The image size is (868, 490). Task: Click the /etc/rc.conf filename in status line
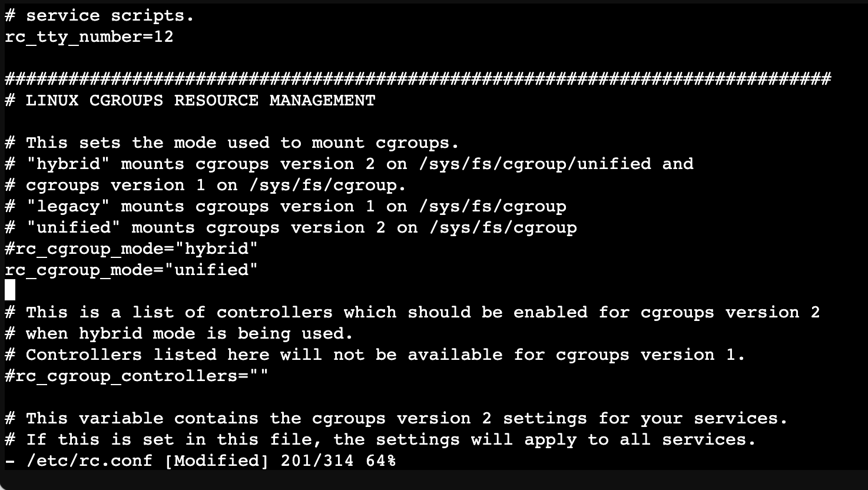(89, 461)
